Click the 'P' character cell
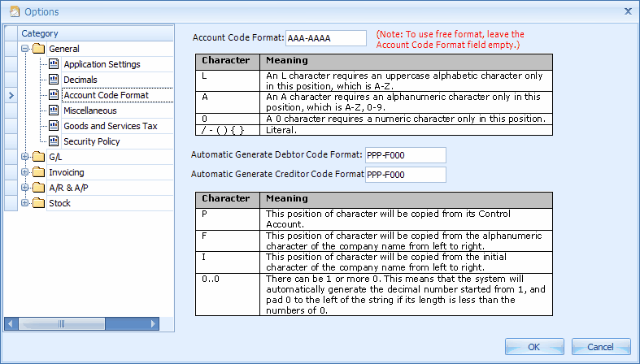The image size is (640, 364). pos(228,219)
